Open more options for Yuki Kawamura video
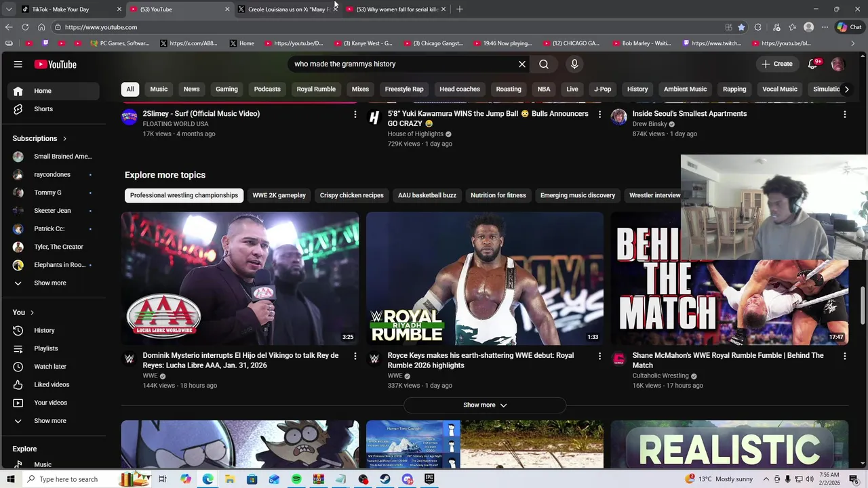The width and height of the screenshot is (868, 488). [599, 115]
